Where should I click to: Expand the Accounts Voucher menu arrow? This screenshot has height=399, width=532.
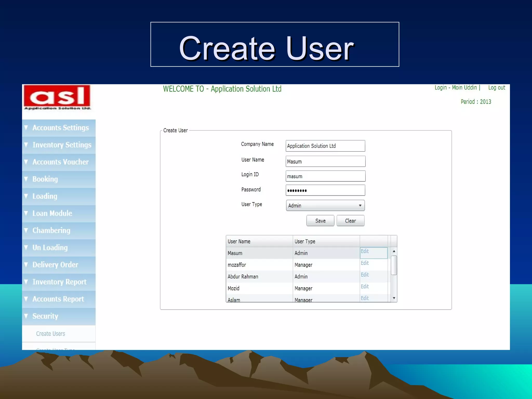[26, 162]
